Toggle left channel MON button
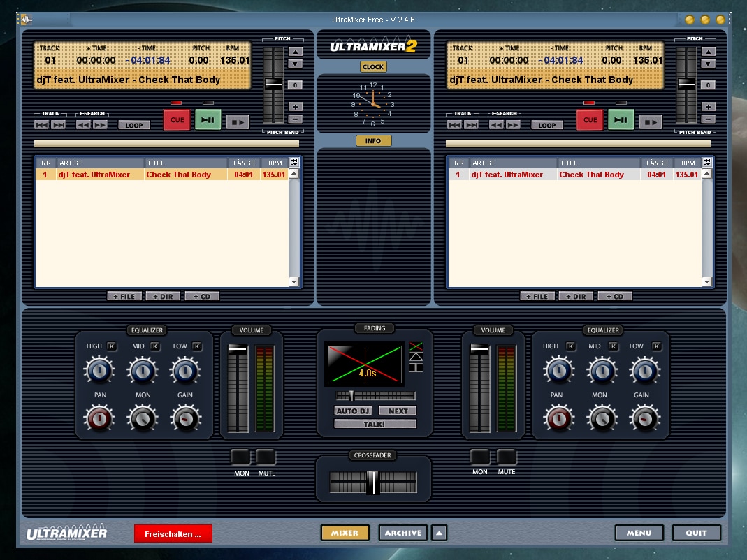The image size is (747, 560). click(240, 457)
